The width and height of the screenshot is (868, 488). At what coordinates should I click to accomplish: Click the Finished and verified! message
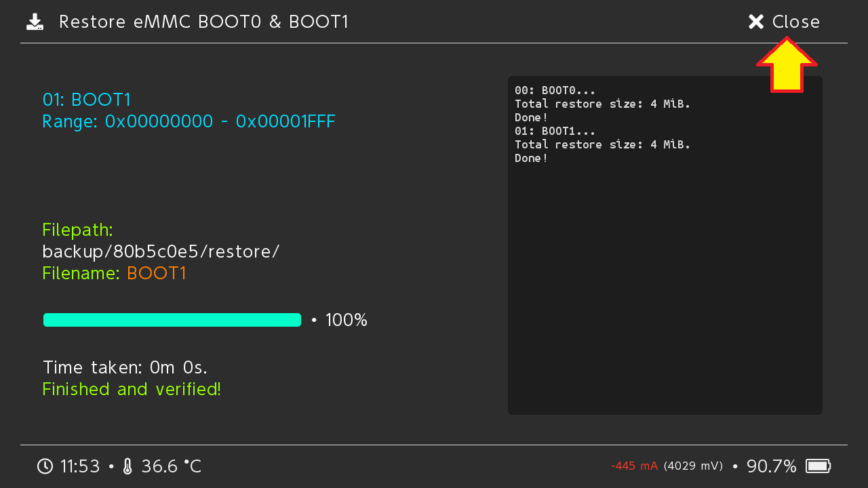(132, 389)
